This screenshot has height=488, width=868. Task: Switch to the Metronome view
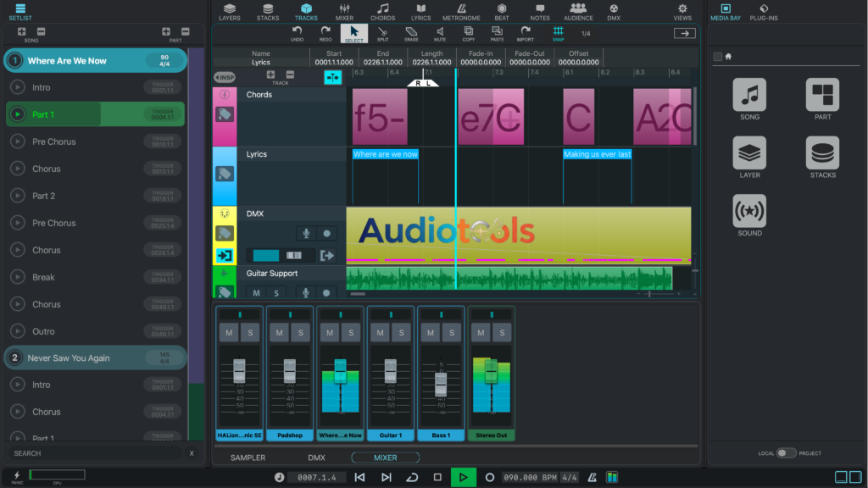point(461,12)
